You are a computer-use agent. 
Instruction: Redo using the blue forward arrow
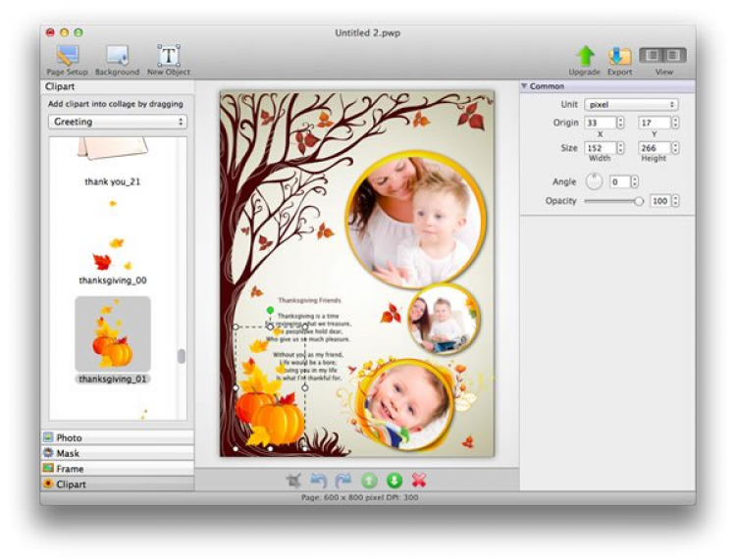click(x=343, y=481)
